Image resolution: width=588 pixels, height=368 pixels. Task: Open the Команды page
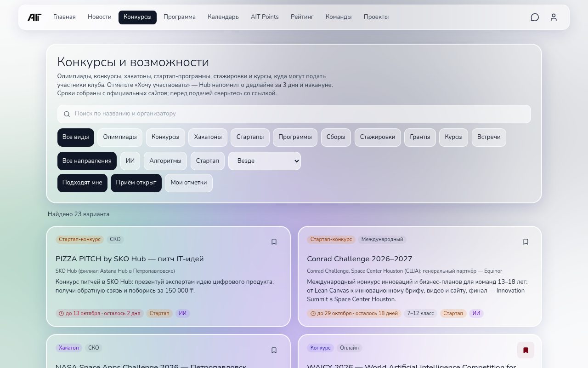[339, 17]
